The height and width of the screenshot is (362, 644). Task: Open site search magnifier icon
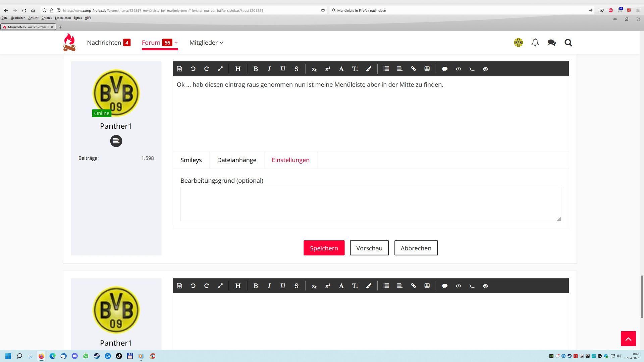[x=568, y=43]
